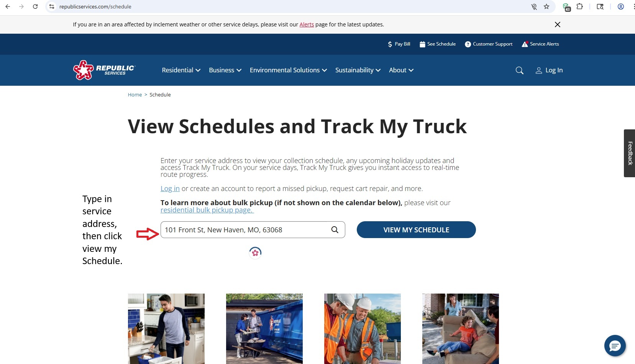Click Log In in the navigation bar

(x=549, y=70)
